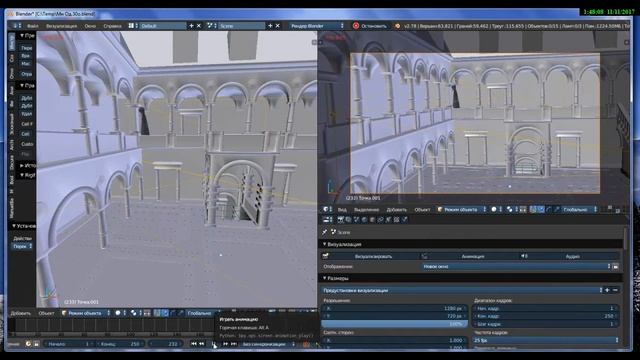The width and height of the screenshot is (640, 360).
Task: Open the Без синхронизации sync dropdown
Action: [268, 344]
